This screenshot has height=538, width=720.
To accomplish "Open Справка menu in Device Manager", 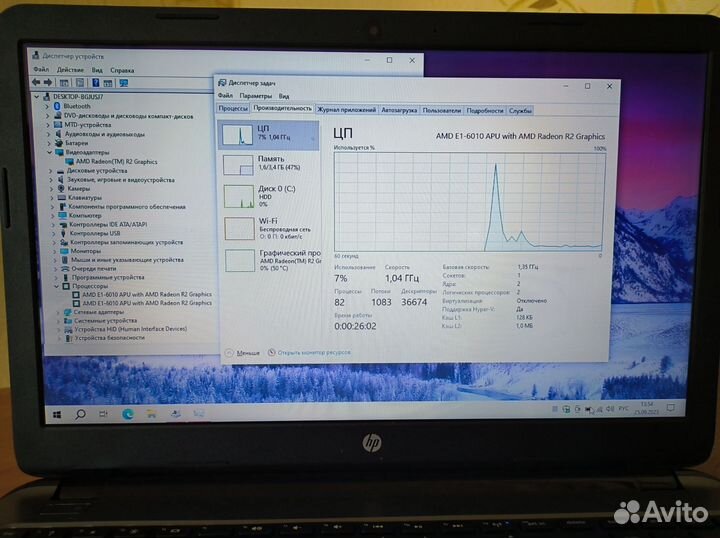I will tap(122, 70).
